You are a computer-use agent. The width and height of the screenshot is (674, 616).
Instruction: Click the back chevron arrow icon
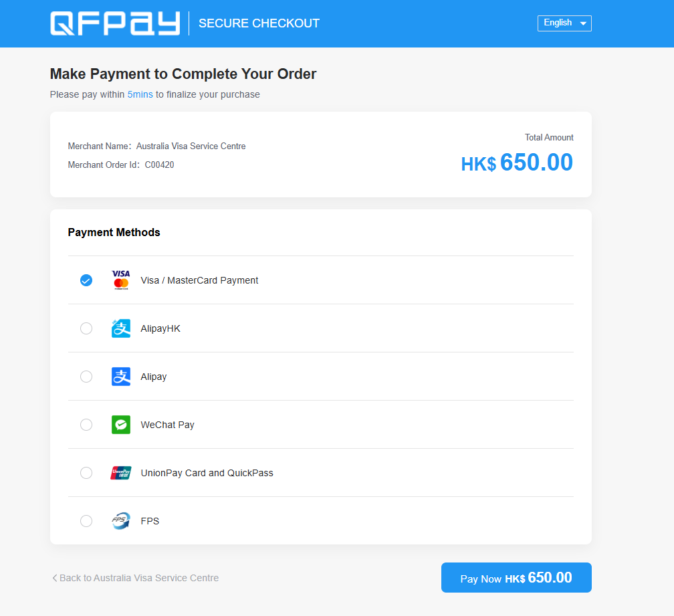tap(54, 578)
